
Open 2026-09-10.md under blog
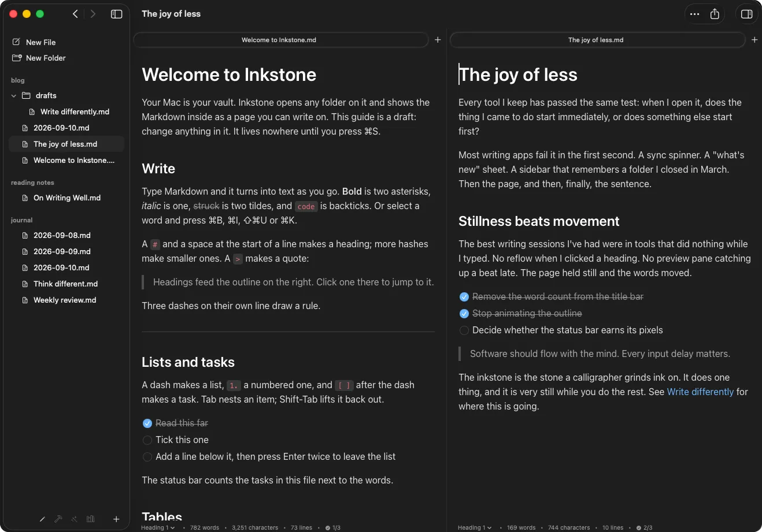click(66, 128)
